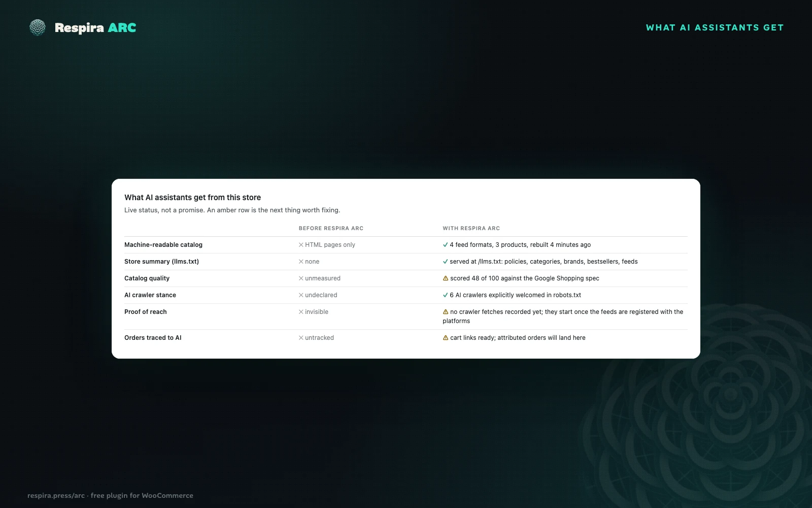This screenshot has width=812, height=508.
Task: Click the WITH RESPIRA ARC column header
Action: (471, 228)
